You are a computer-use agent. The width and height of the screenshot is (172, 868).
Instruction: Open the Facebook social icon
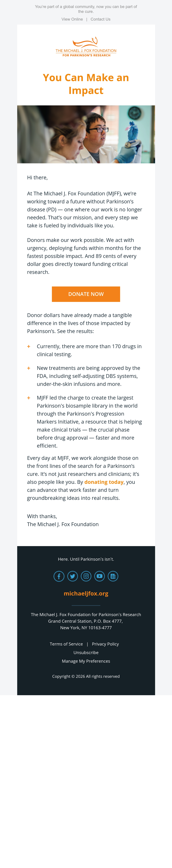[59, 576]
